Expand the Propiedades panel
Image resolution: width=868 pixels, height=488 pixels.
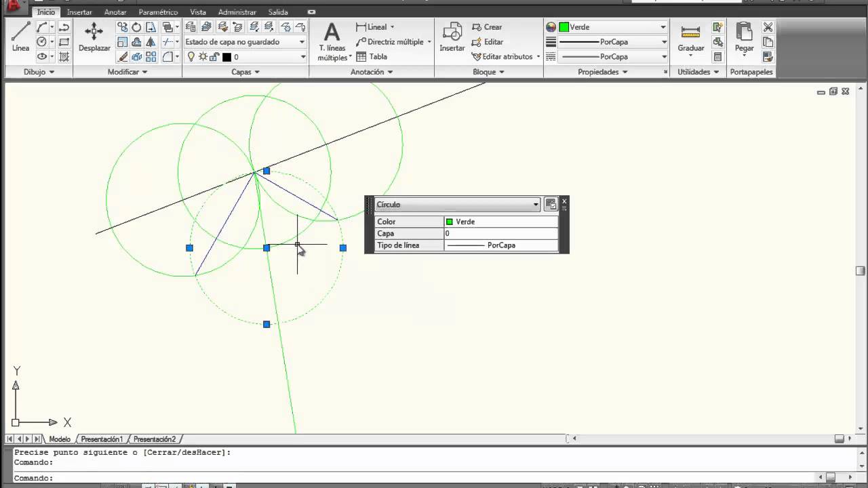click(603, 72)
